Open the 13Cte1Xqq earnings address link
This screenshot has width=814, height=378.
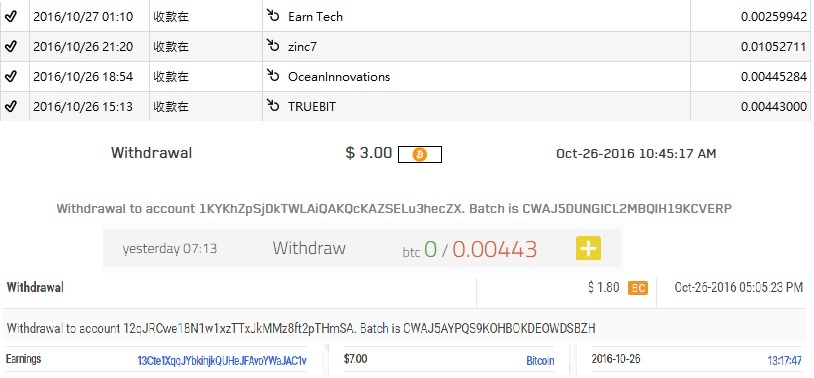pyautogui.click(x=222, y=360)
